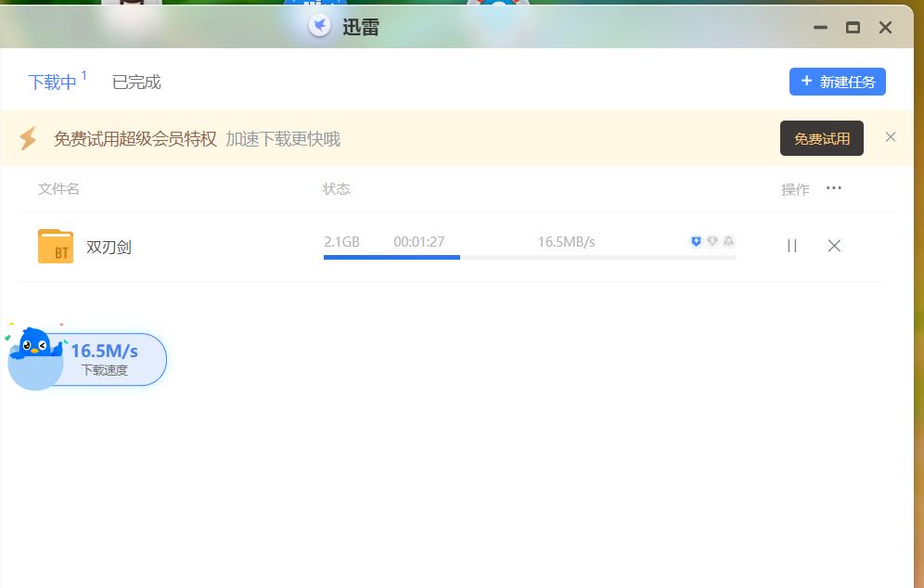This screenshot has height=588, width=924.
Task: Pause the 双刃剑 download task
Action: (791, 246)
